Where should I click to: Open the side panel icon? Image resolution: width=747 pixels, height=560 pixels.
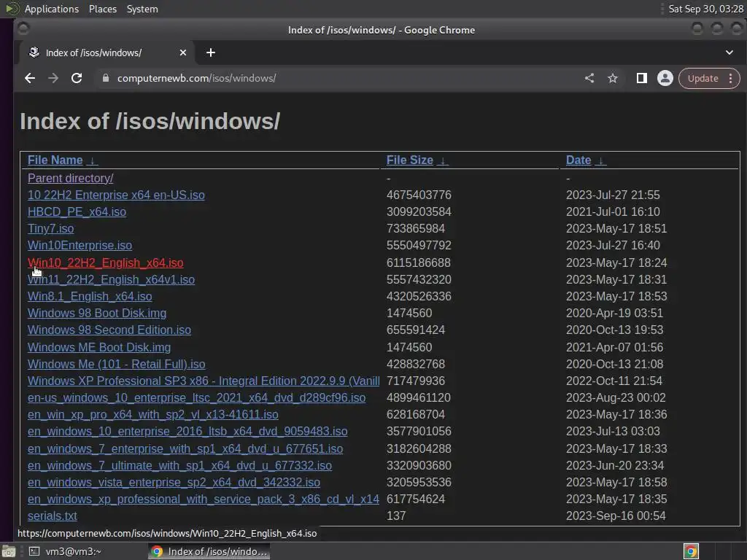coord(642,78)
